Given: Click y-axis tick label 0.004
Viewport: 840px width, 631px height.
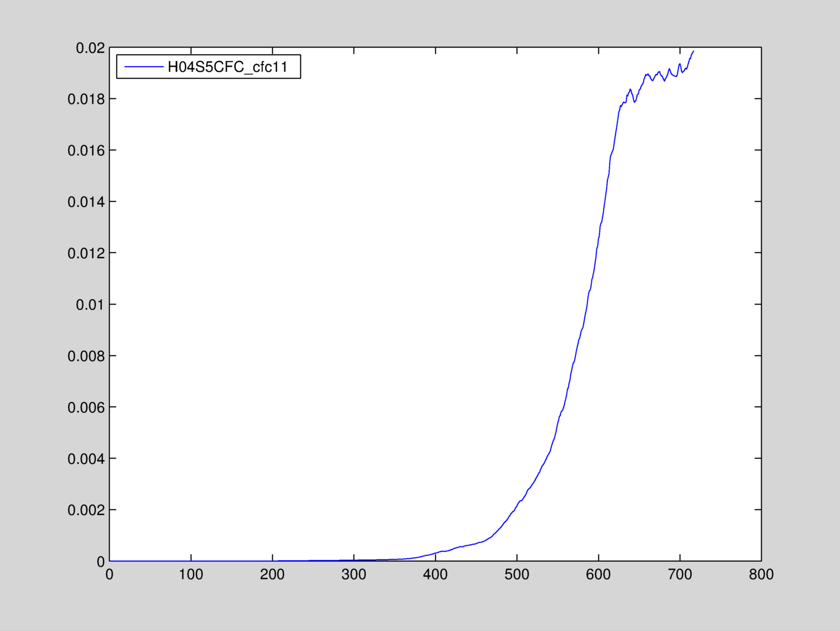Looking at the screenshot, I should click(x=86, y=459).
